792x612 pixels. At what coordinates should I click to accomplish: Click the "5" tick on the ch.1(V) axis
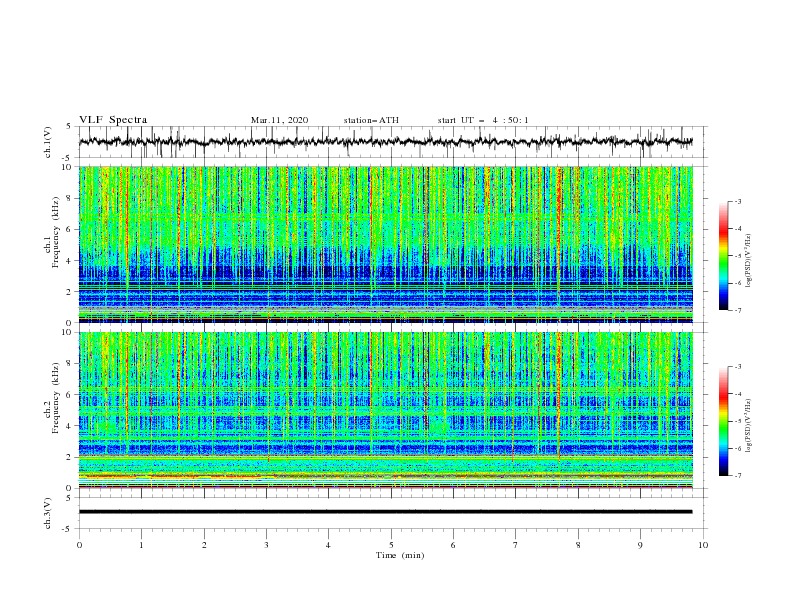(x=68, y=126)
